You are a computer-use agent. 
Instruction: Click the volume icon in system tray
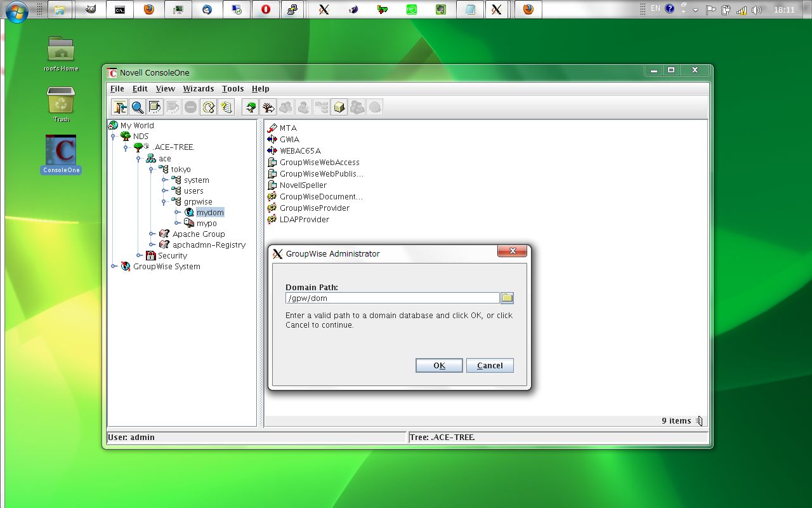[x=756, y=10]
